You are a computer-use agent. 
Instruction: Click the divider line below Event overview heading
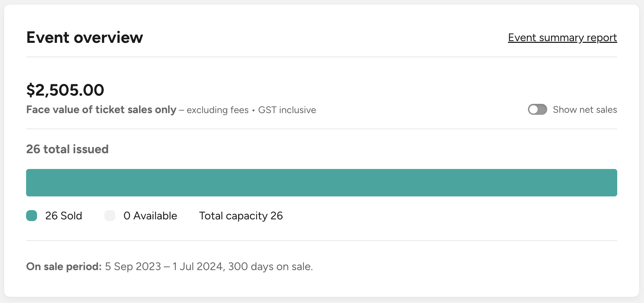pyautogui.click(x=321, y=57)
